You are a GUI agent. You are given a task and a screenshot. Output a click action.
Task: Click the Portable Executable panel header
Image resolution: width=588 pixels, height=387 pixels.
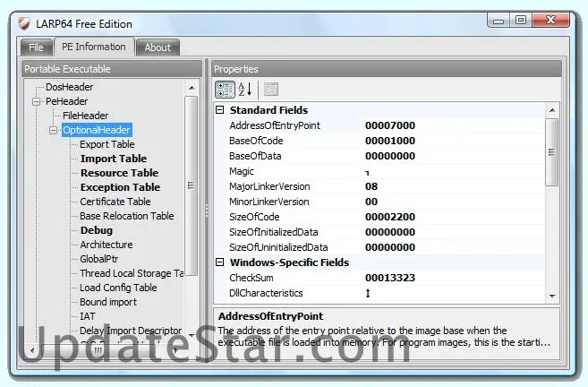click(112, 69)
